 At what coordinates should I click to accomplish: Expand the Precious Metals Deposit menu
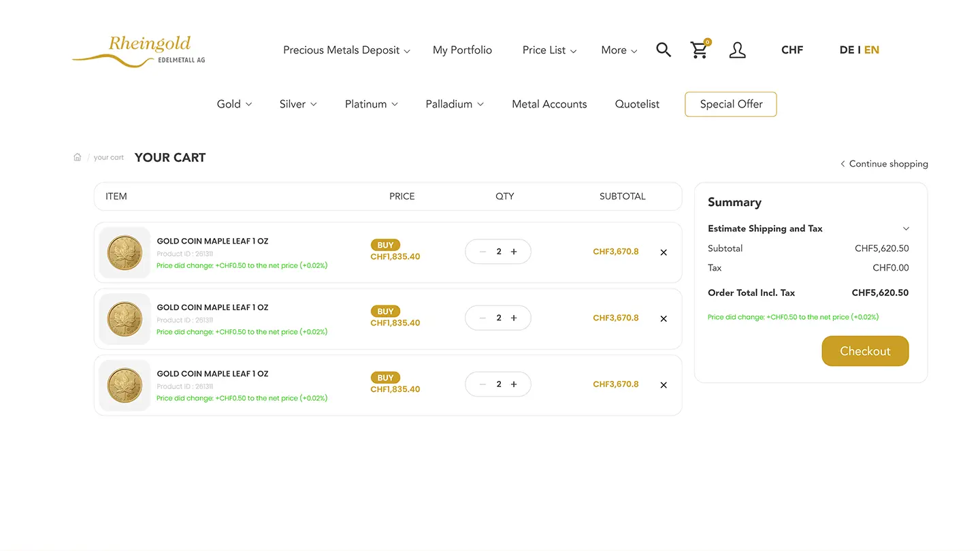(x=346, y=50)
